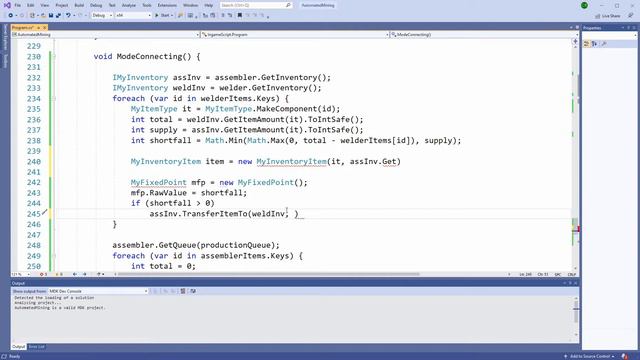Click the editor split view button at top right
Viewport: 640px width, 360px height.
coord(576,41)
